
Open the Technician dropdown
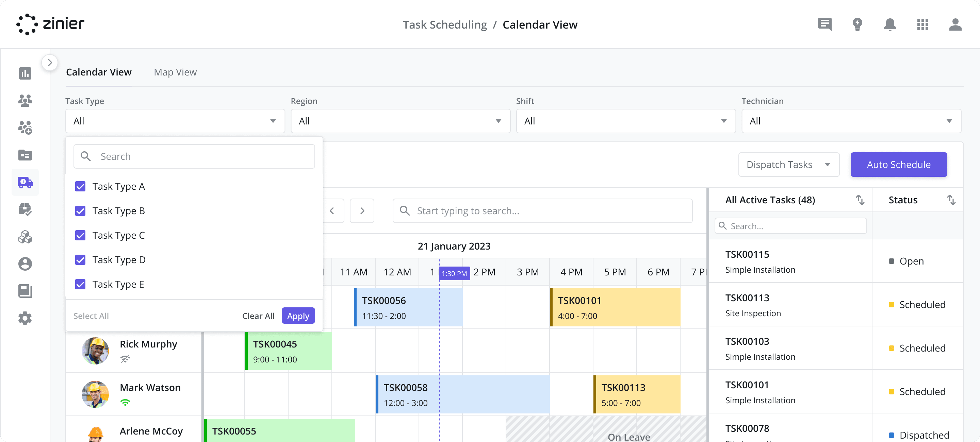[851, 121]
